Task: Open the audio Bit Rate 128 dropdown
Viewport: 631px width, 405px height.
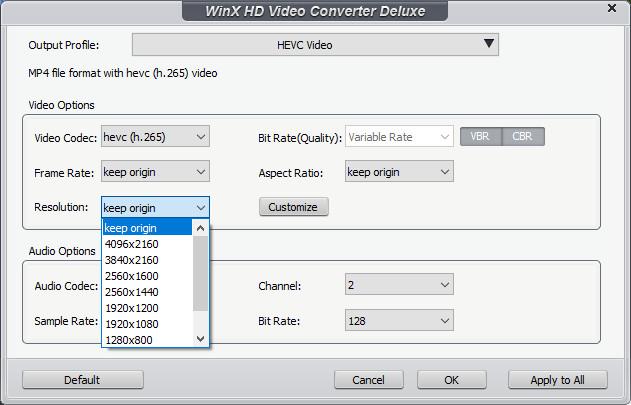Action: (x=399, y=321)
